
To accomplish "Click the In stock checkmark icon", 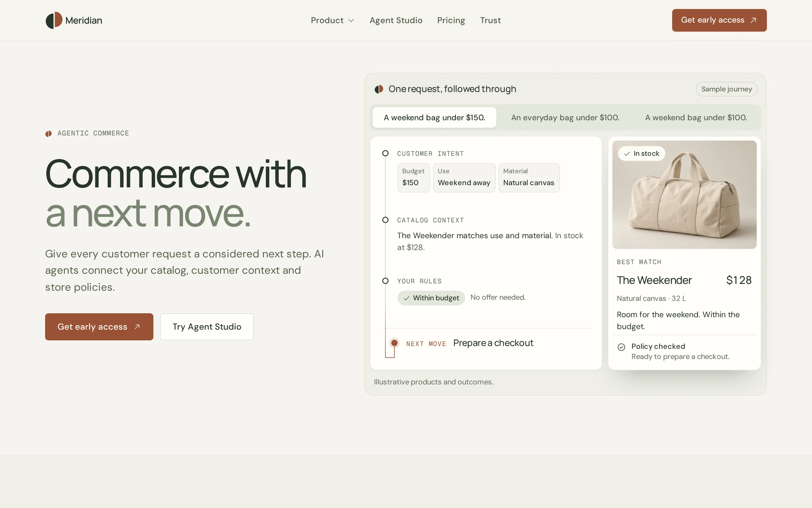I will [627, 154].
